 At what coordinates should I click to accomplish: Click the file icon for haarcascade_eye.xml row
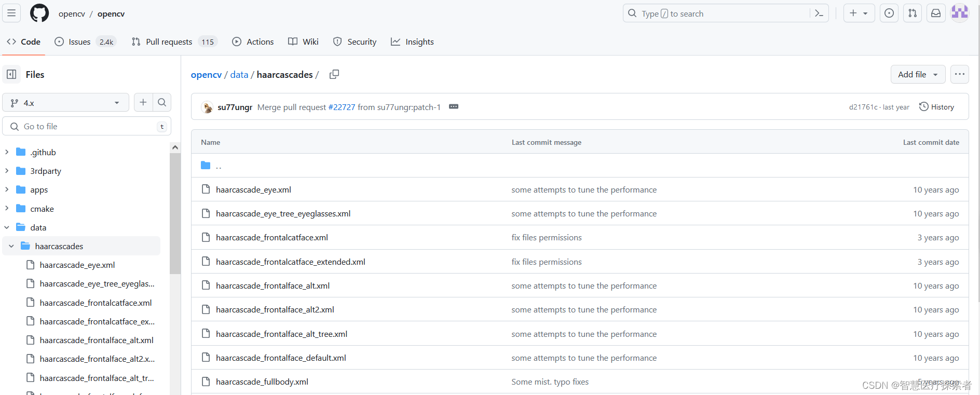pyautogui.click(x=206, y=189)
